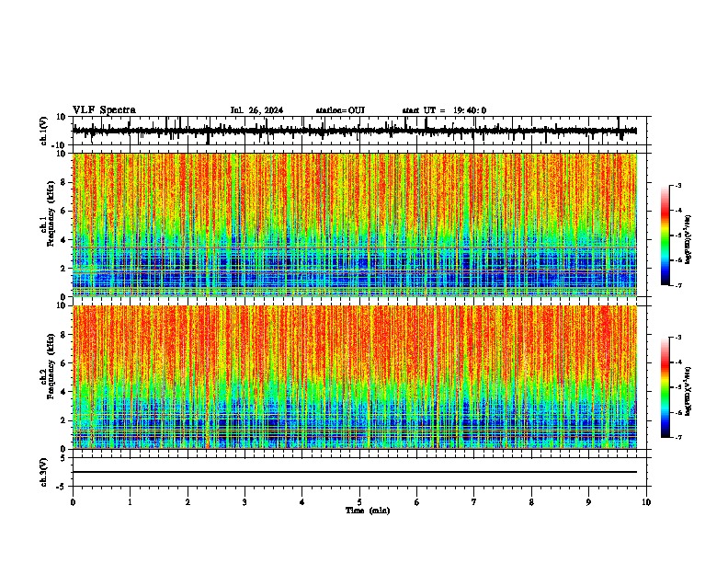Click the "-3" label atop the ch.1 color bar
The height and width of the screenshot is (563, 728).
click(x=678, y=185)
